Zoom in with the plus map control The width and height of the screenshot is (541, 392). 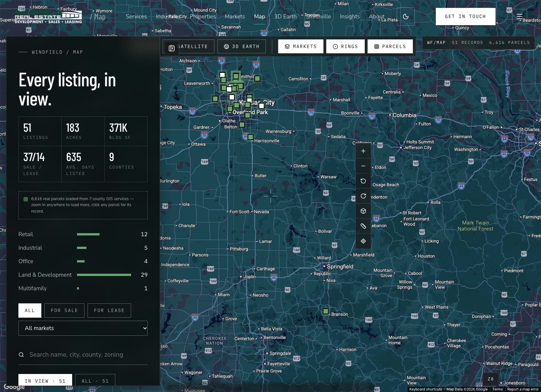363,151
